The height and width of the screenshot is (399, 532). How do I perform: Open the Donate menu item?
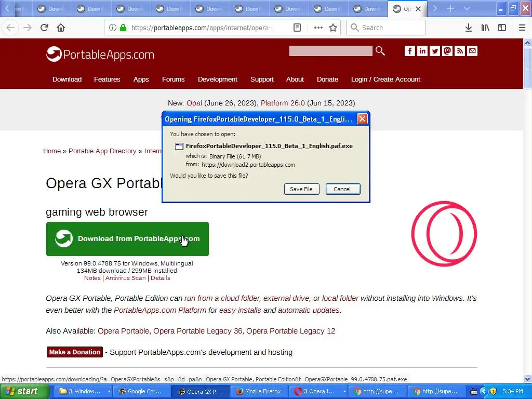[327, 79]
